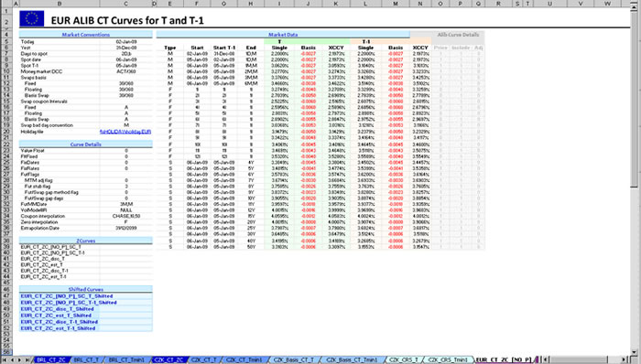Select the EUR_CT_ZC_est_T-1 cell
641x364 pixels.
pyautogui.click(x=60, y=277)
